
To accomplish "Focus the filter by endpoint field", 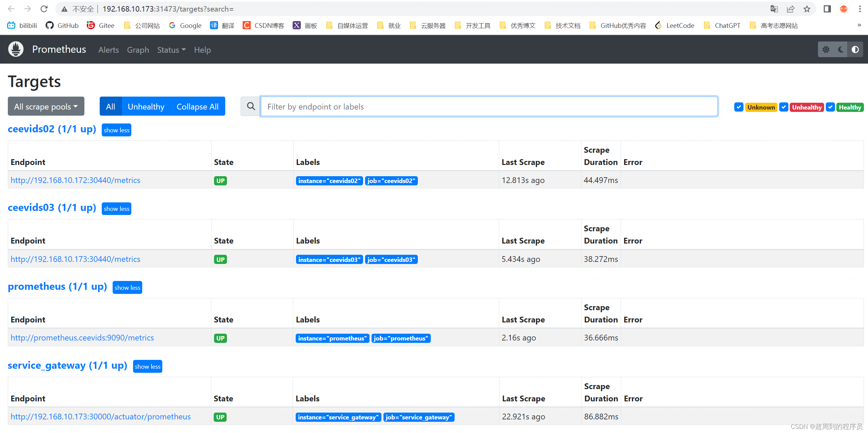I will coord(489,106).
